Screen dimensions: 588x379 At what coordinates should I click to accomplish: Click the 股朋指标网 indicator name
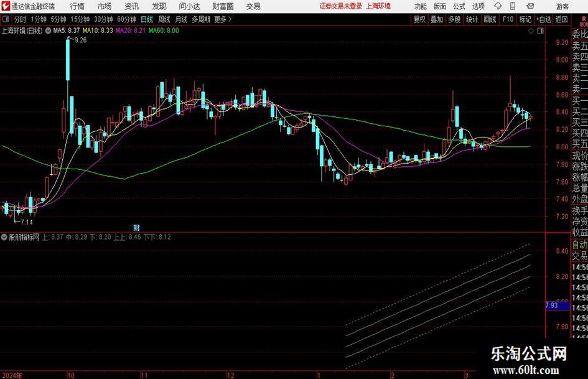click(x=24, y=237)
